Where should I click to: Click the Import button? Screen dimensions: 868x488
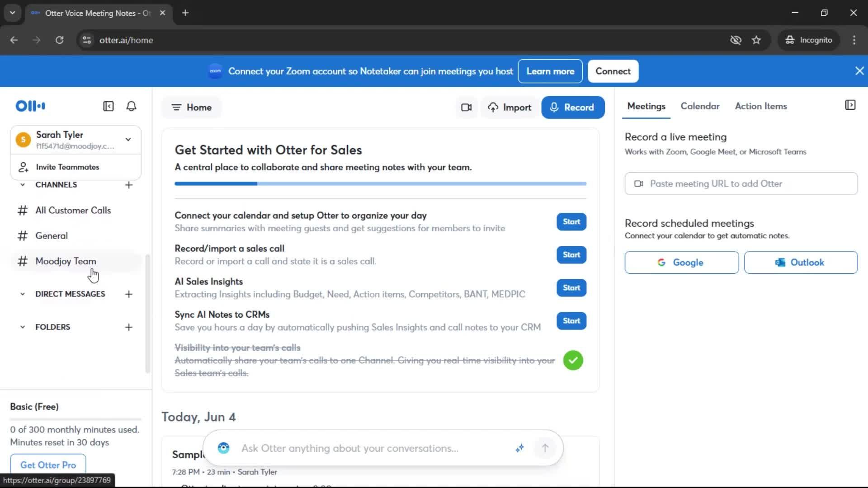point(509,108)
